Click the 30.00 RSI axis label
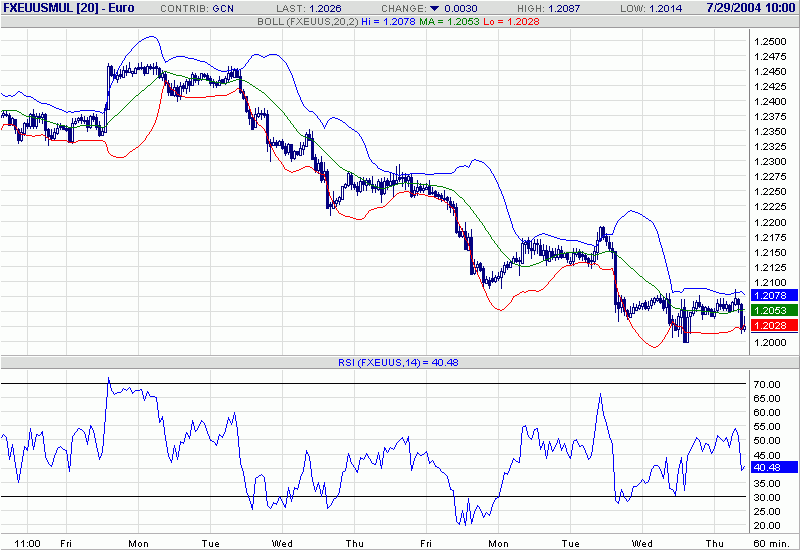 click(x=767, y=497)
